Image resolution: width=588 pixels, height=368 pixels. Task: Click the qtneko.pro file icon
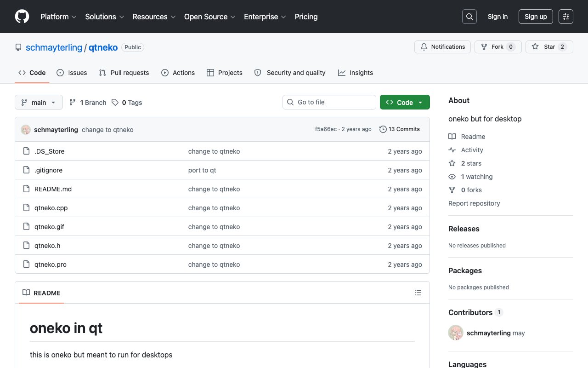(x=27, y=264)
